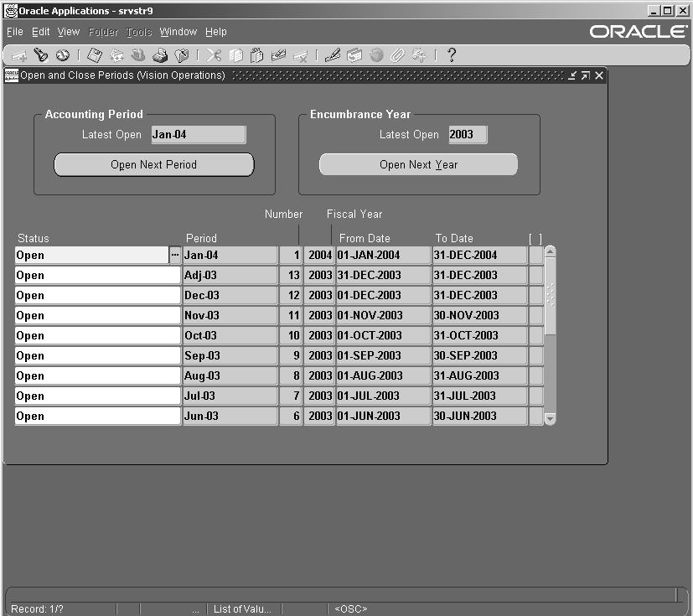Viewport: 693px width, 616px height.
Task: Click the Translations globe icon
Action: [x=376, y=55]
